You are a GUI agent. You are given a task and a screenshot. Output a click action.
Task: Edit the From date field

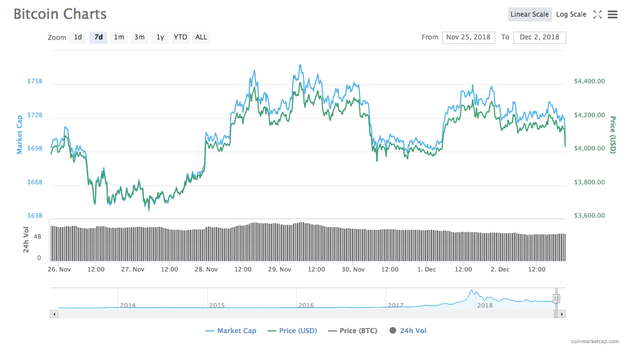468,37
